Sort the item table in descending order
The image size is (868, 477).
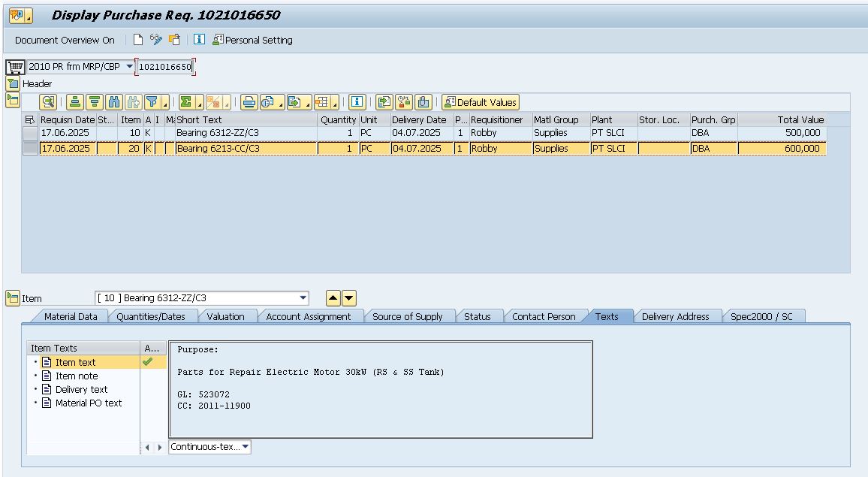pyautogui.click(x=95, y=102)
